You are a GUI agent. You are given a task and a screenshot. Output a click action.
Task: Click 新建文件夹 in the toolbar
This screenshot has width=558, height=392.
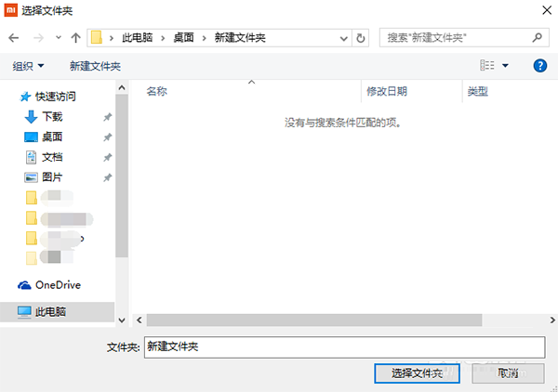[95, 66]
